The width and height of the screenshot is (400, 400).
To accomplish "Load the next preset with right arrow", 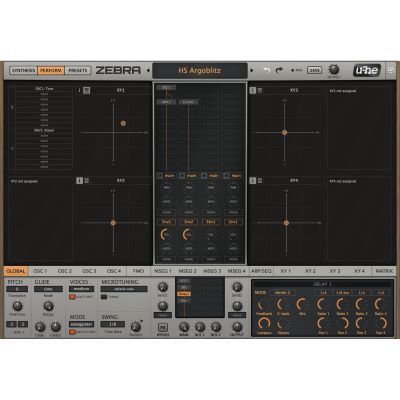I will click(252, 71).
